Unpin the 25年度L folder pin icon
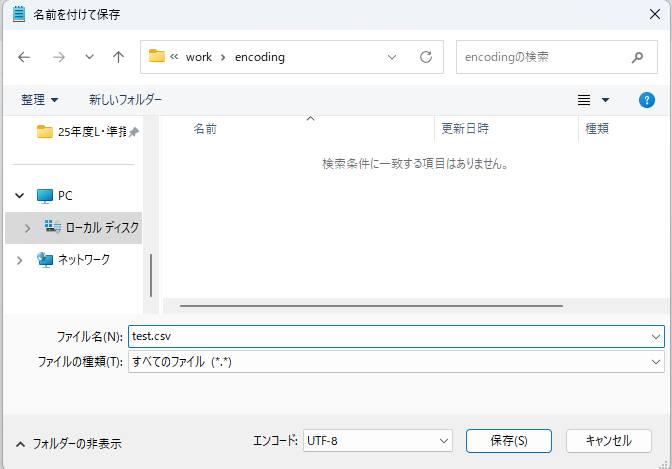The image size is (672, 469). pyautogui.click(x=134, y=132)
